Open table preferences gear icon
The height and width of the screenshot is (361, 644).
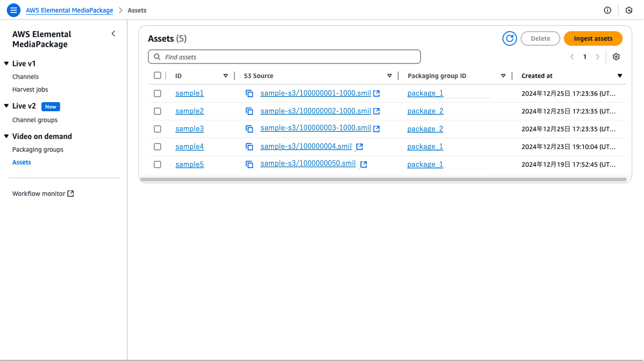[616, 57]
